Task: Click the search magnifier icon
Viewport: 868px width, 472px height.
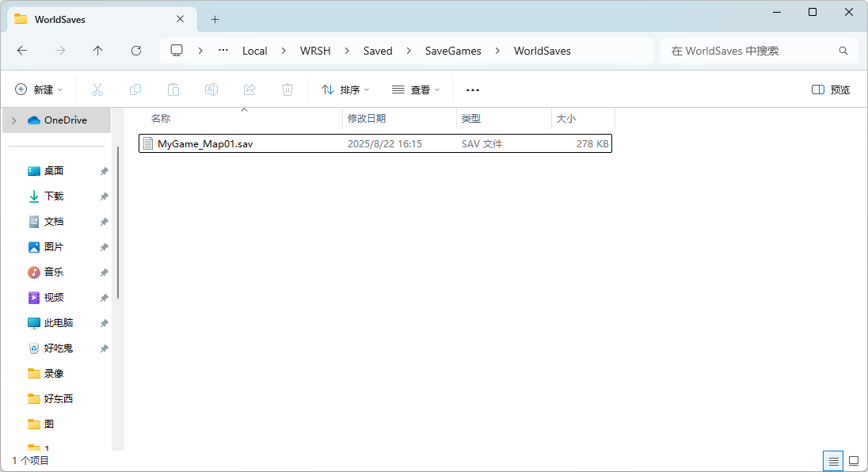Action: coord(843,51)
